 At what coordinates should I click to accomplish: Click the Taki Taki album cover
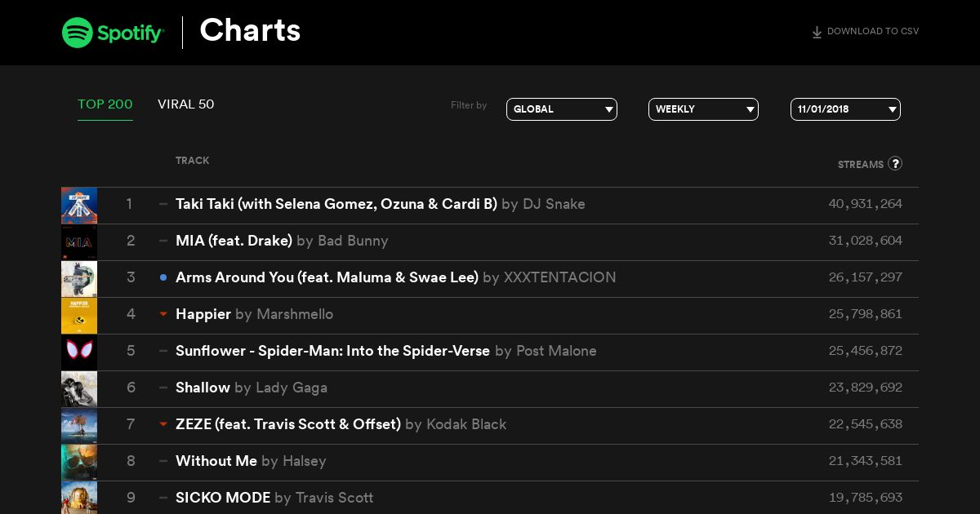79,206
